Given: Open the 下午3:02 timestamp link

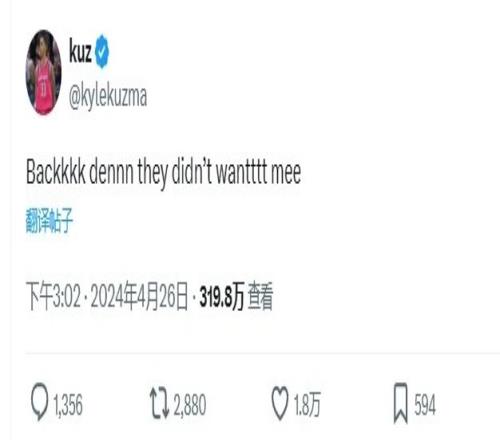Looking at the screenshot, I should click(53, 296).
